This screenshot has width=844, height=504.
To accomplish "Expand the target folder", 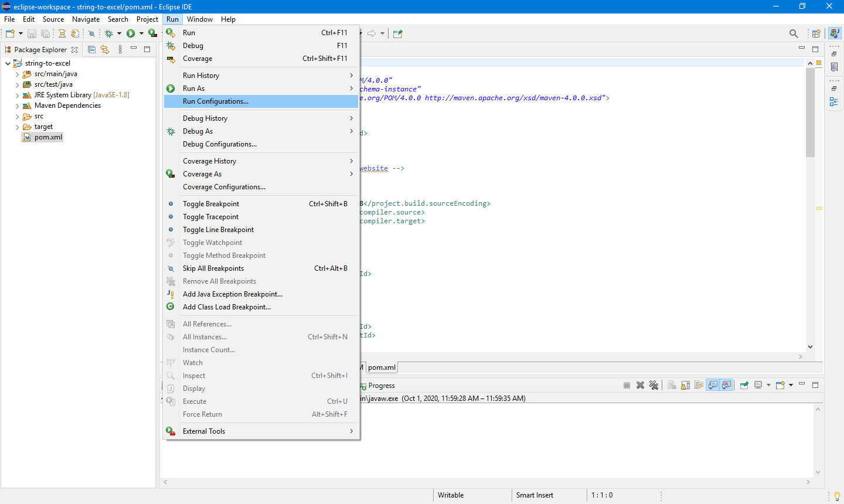I will point(17,127).
